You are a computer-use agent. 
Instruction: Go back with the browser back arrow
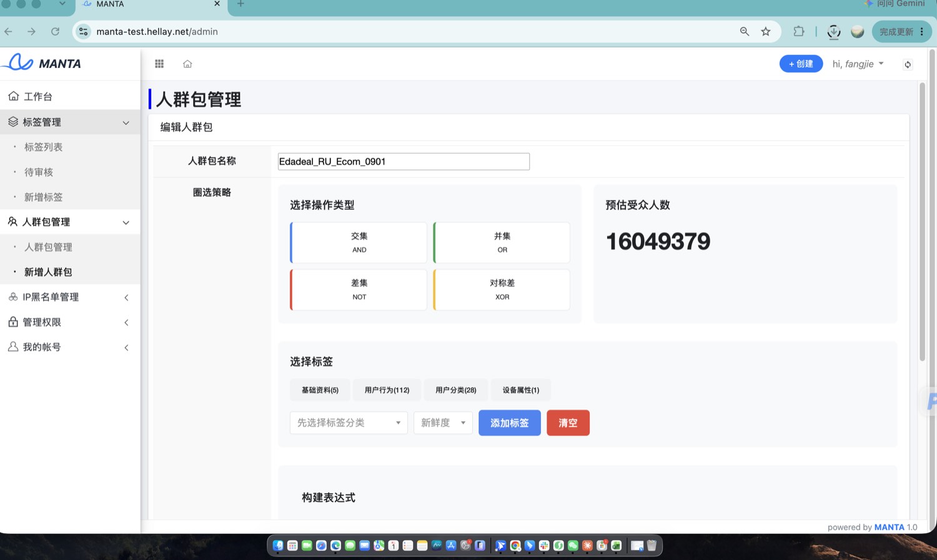click(9, 31)
